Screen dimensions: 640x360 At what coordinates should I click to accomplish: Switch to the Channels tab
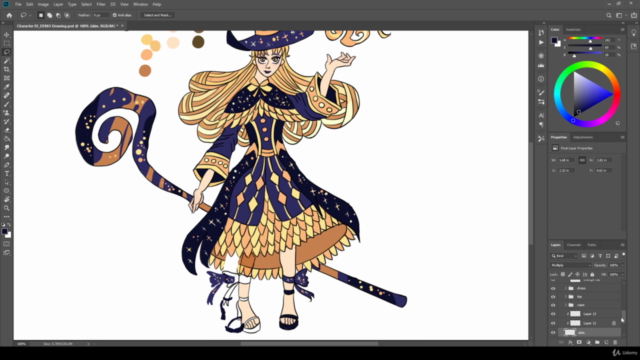574,245
